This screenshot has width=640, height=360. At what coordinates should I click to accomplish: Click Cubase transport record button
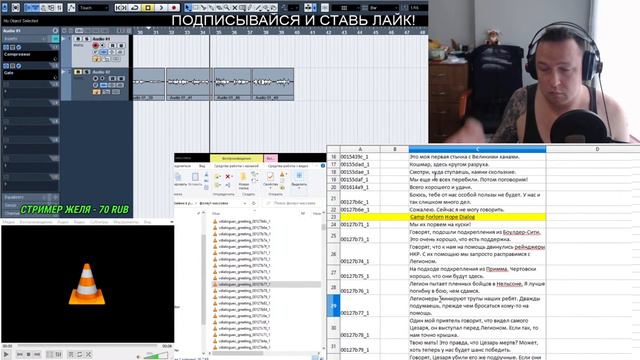pos(174,7)
